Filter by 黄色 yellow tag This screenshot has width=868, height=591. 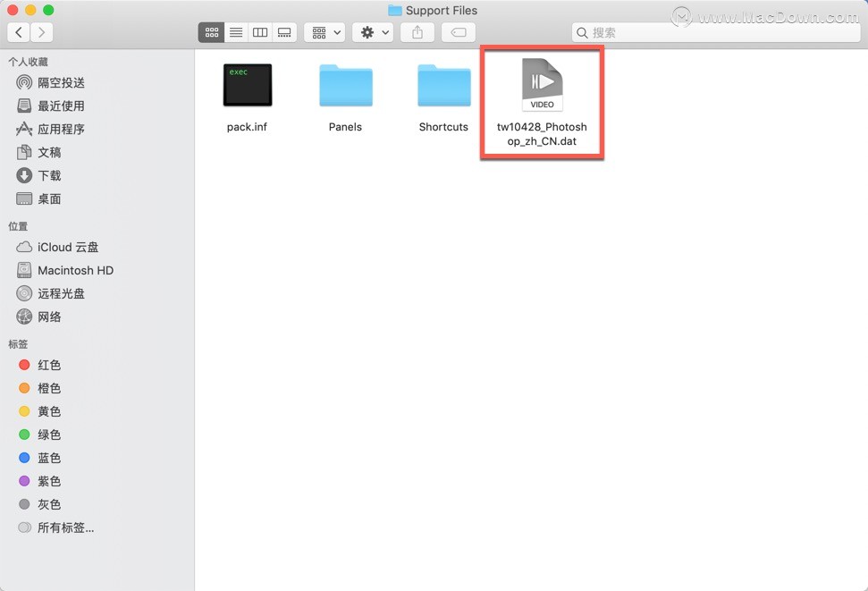click(x=48, y=411)
